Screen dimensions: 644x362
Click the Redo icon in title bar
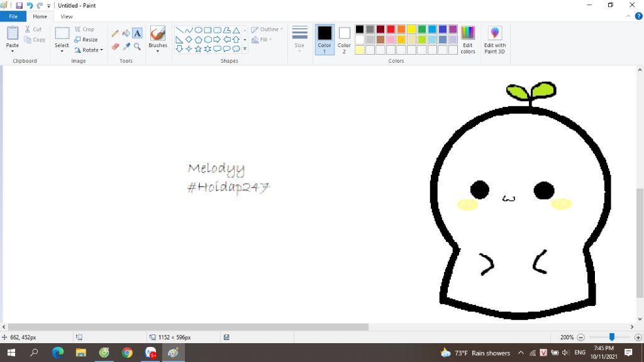(x=40, y=5)
